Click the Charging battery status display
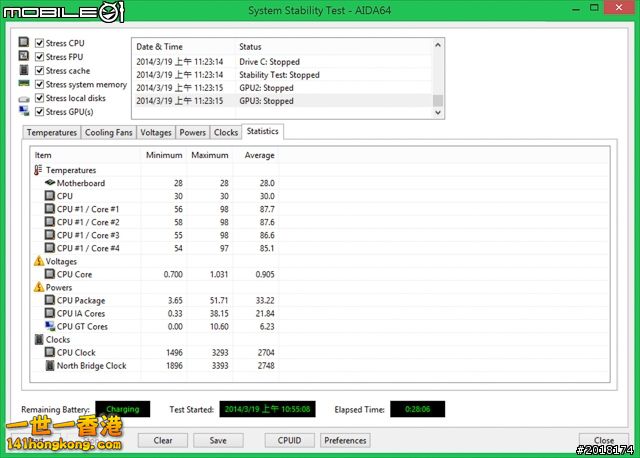The image size is (640, 458). [x=122, y=409]
